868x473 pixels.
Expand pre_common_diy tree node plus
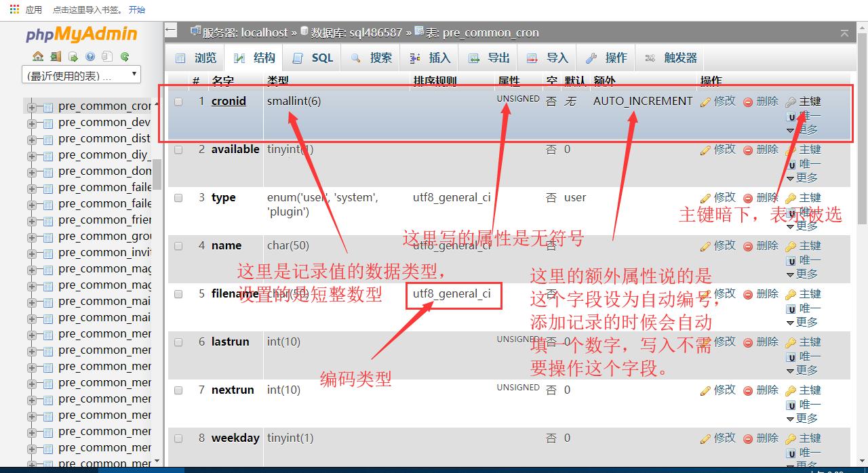[x=32, y=156]
